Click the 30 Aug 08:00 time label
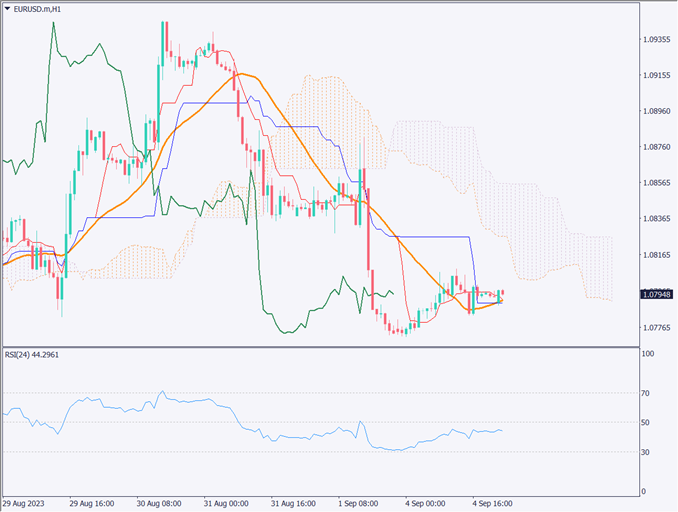The image size is (678, 512). click(x=160, y=504)
